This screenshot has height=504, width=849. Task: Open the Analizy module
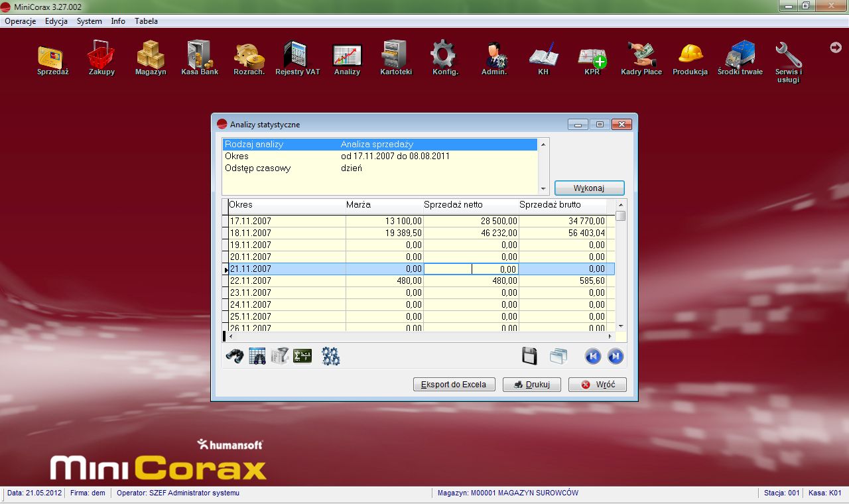[x=347, y=59]
